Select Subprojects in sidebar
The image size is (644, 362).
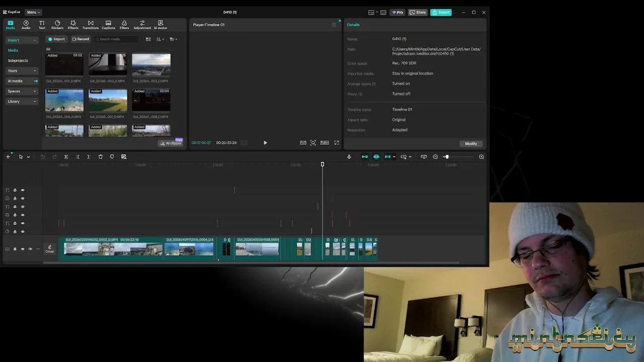[18, 60]
